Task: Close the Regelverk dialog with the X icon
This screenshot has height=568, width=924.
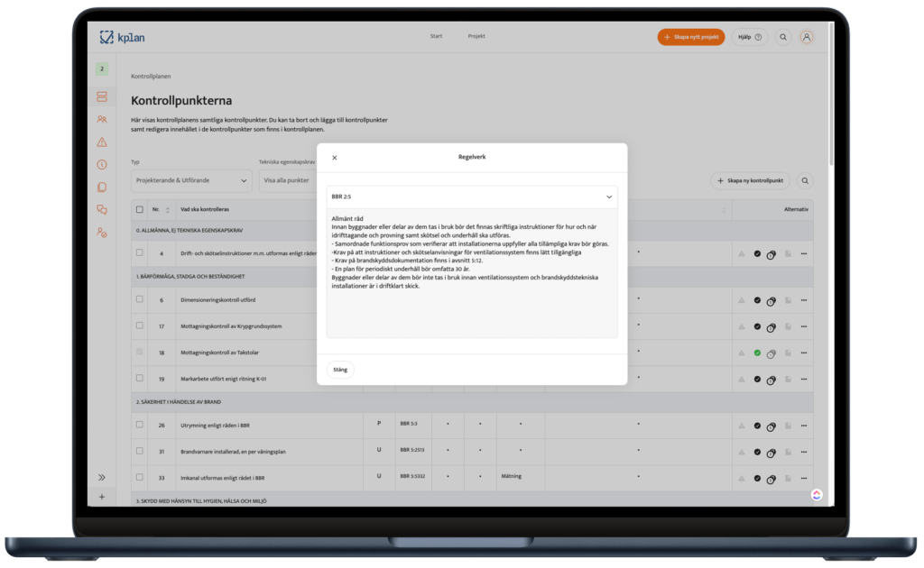Action: pyautogui.click(x=335, y=158)
